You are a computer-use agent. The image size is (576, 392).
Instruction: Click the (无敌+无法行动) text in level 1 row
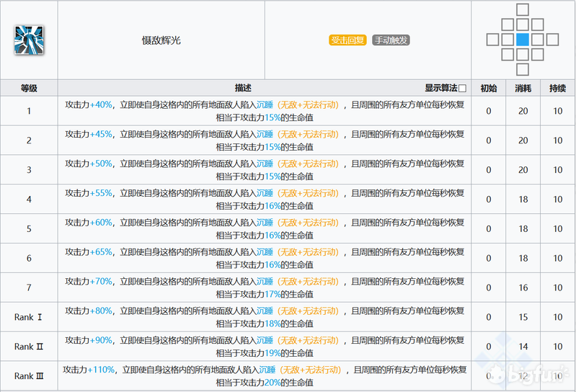[308, 104]
